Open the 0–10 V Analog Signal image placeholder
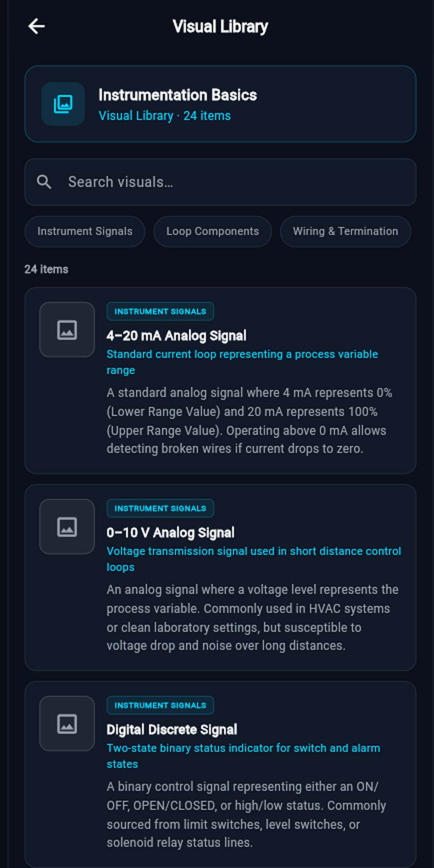This screenshot has width=434, height=868. coord(67,526)
